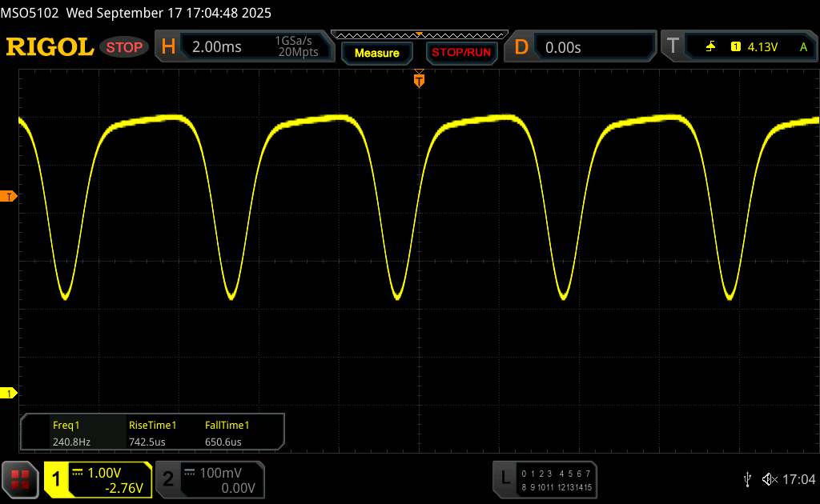Toggle channel 1 on or off
Viewport: 820px width, 504px height.
pos(58,478)
